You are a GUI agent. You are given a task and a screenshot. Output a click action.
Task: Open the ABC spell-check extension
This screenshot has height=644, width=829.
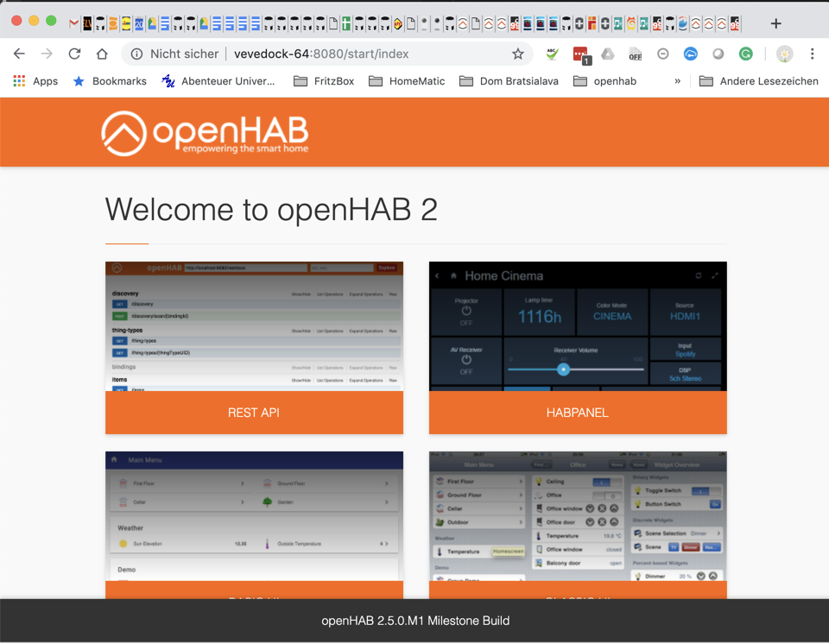click(x=553, y=54)
